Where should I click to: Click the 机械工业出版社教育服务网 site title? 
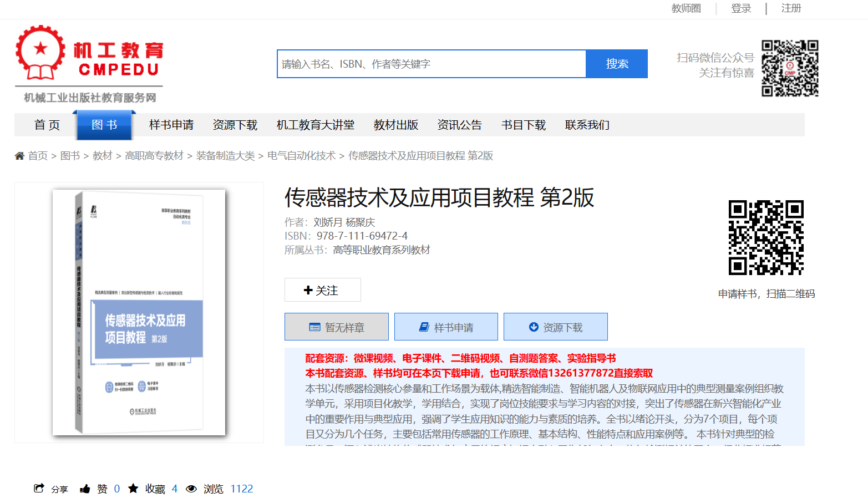click(90, 98)
